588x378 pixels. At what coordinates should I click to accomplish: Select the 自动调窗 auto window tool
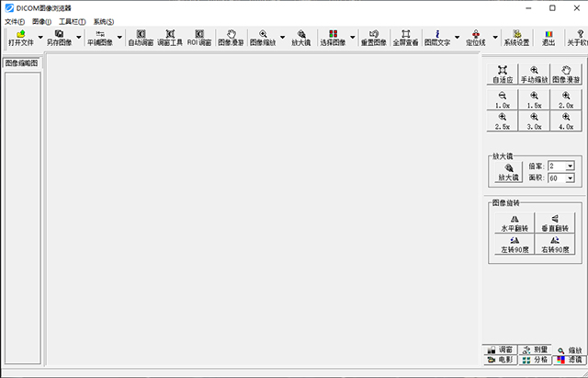(x=141, y=38)
